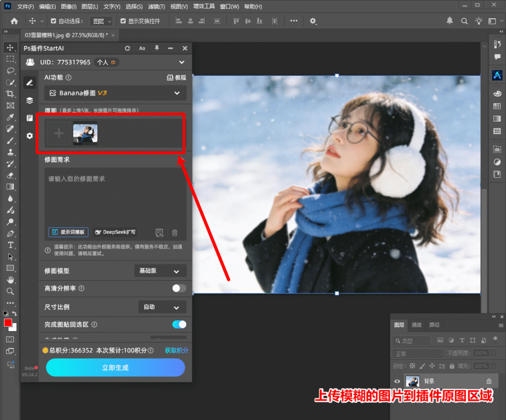Pin the StartAI plugin panel
506x420 pixels.
[x=157, y=48]
